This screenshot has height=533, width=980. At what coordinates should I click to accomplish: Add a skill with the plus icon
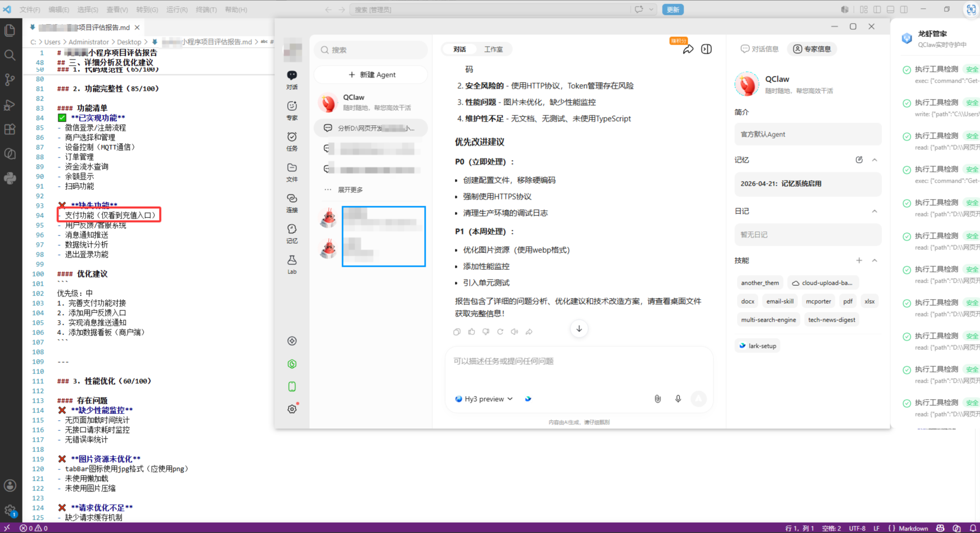click(859, 260)
